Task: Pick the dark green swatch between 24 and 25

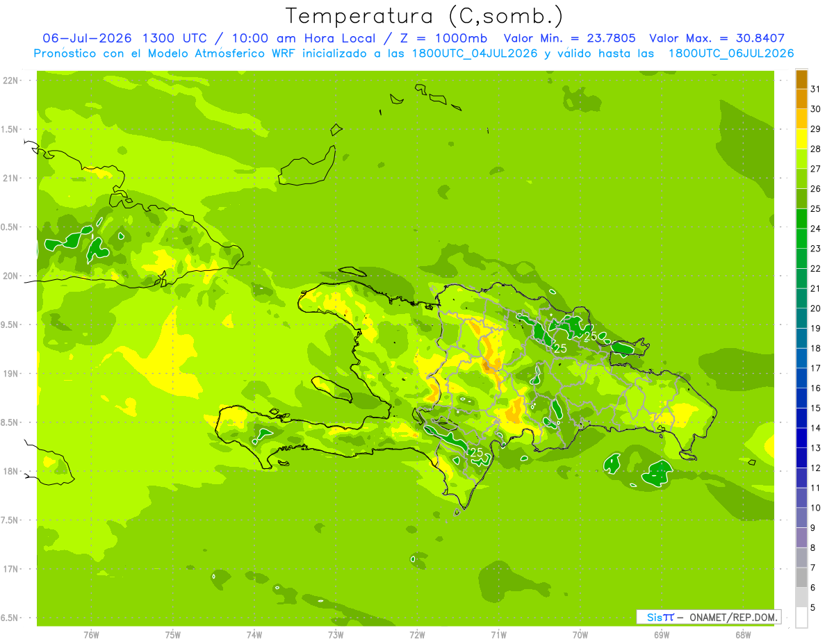Action: (x=801, y=219)
